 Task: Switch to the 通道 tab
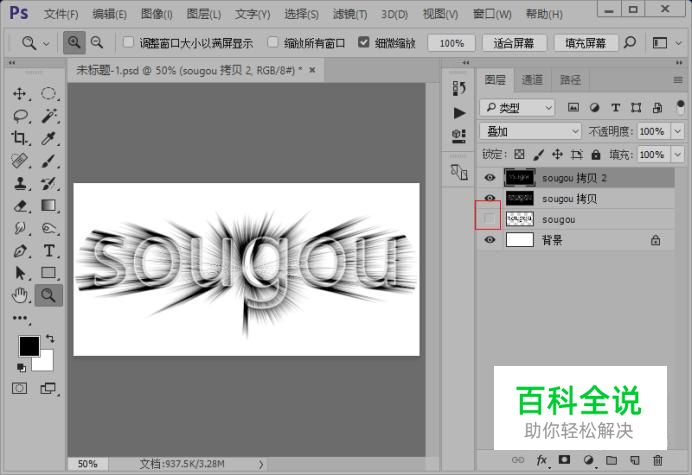pos(532,80)
